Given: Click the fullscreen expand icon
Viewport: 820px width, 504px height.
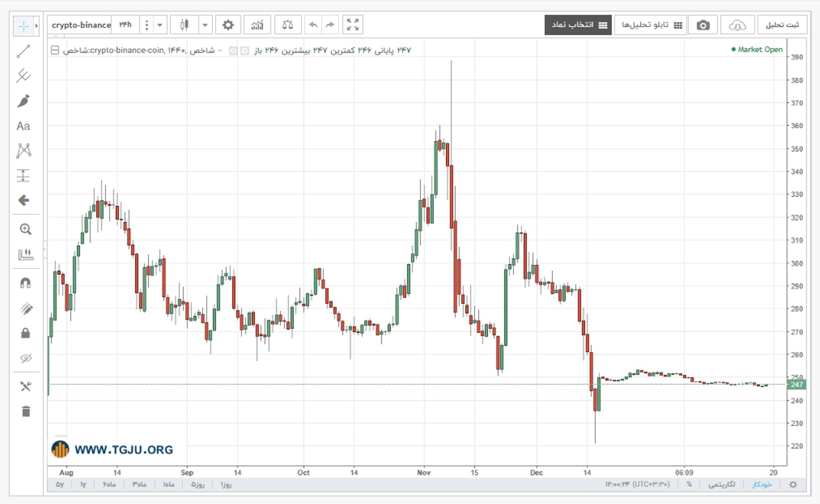Looking at the screenshot, I should pyautogui.click(x=353, y=25).
